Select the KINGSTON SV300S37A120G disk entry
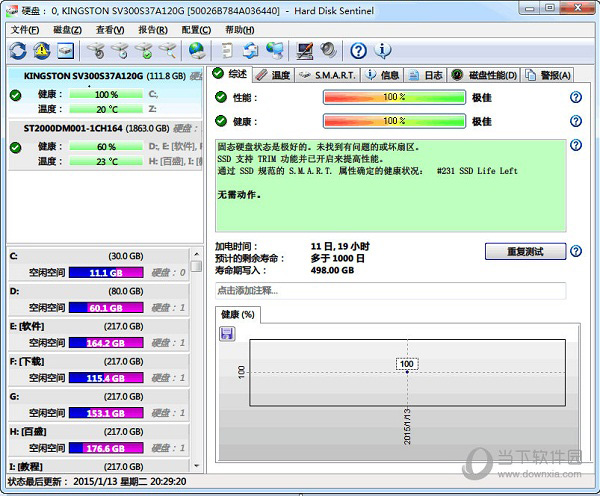The image size is (600, 496). [105, 92]
